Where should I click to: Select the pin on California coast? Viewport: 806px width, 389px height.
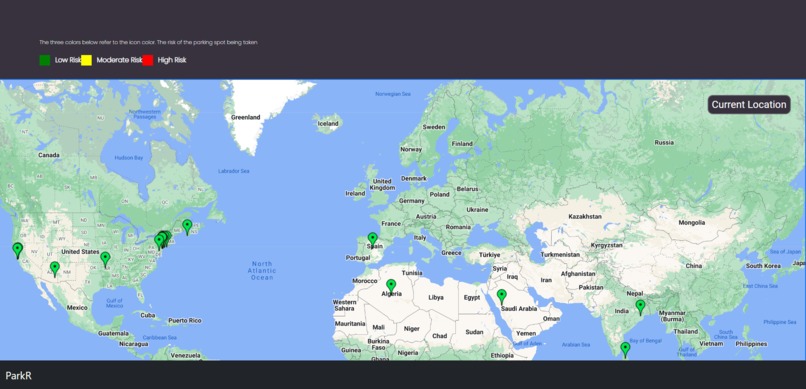tap(17, 250)
